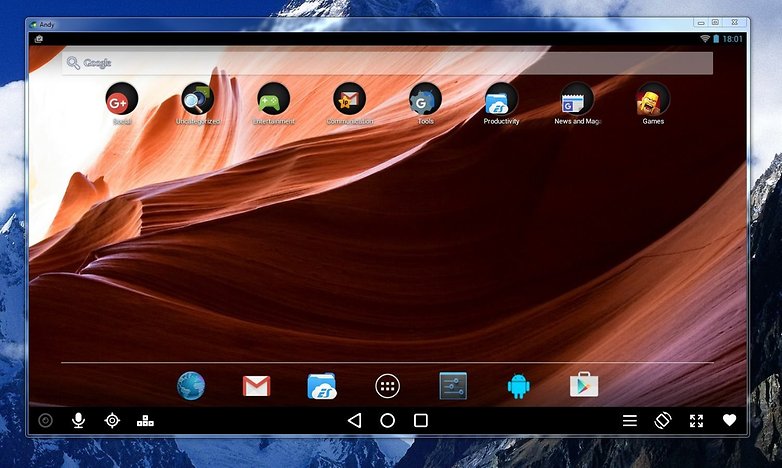Maximize the Andy window
This screenshot has width=782, height=468.
[715, 22]
